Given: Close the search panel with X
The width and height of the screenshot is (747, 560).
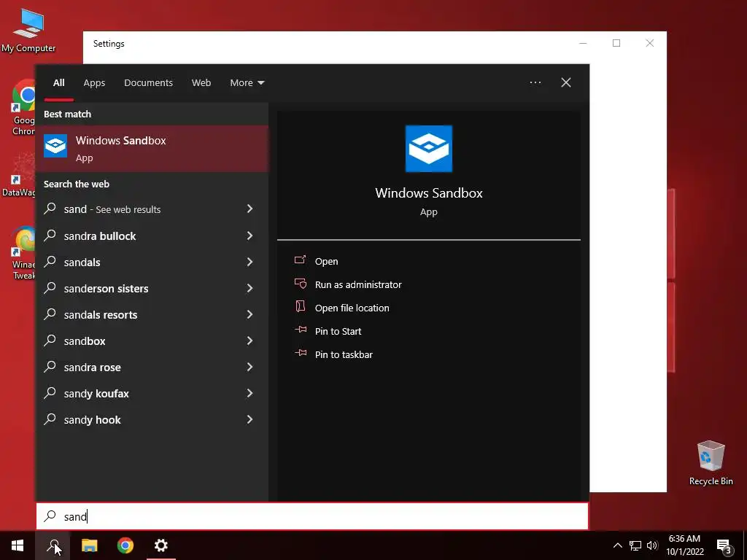Looking at the screenshot, I should point(566,82).
